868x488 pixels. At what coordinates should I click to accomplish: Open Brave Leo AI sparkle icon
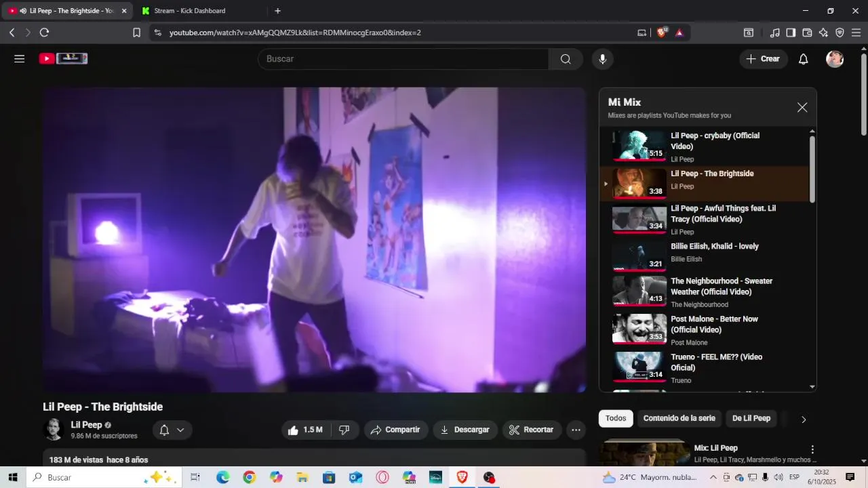click(x=823, y=32)
